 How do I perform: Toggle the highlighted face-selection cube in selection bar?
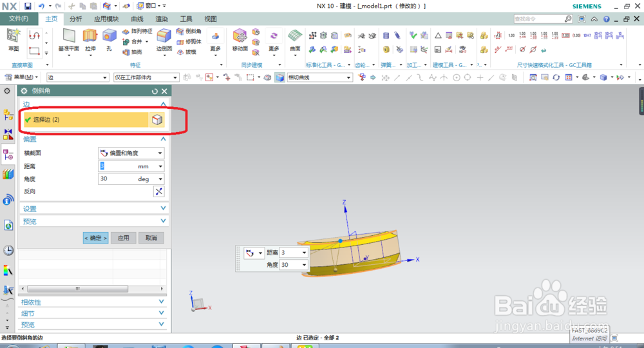(x=279, y=77)
